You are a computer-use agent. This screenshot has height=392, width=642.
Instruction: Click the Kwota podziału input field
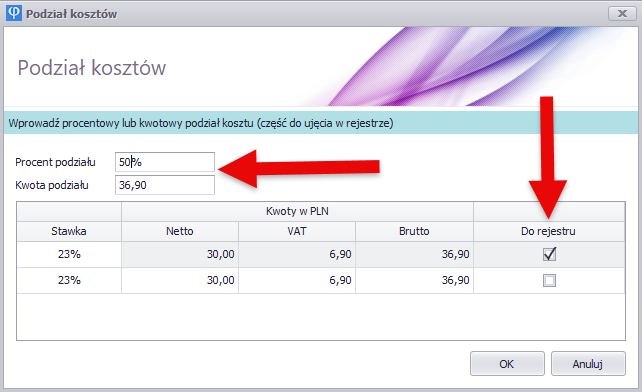tap(165, 185)
